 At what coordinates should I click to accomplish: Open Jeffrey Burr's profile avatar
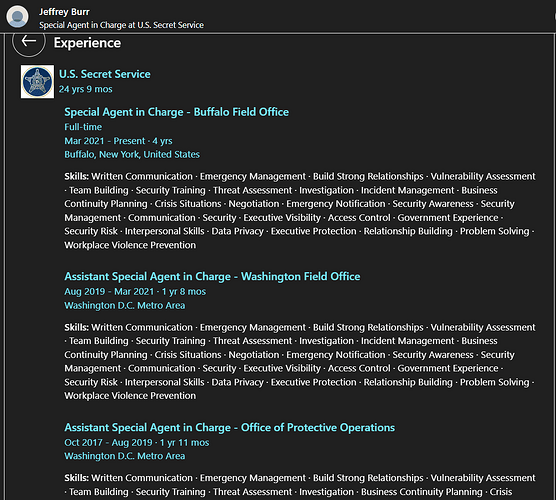coord(17,17)
